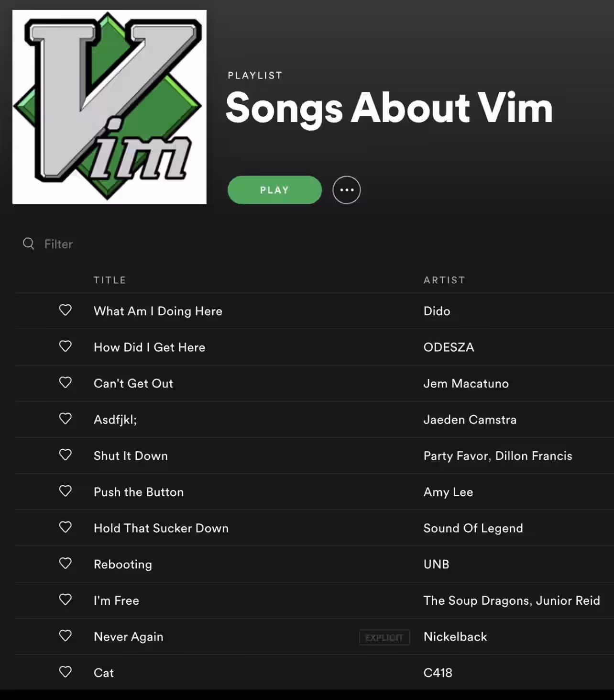Viewport: 614px width, 700px height.
Task: Heart the song Hold That Sucker Down
Action: click(66, 527)
